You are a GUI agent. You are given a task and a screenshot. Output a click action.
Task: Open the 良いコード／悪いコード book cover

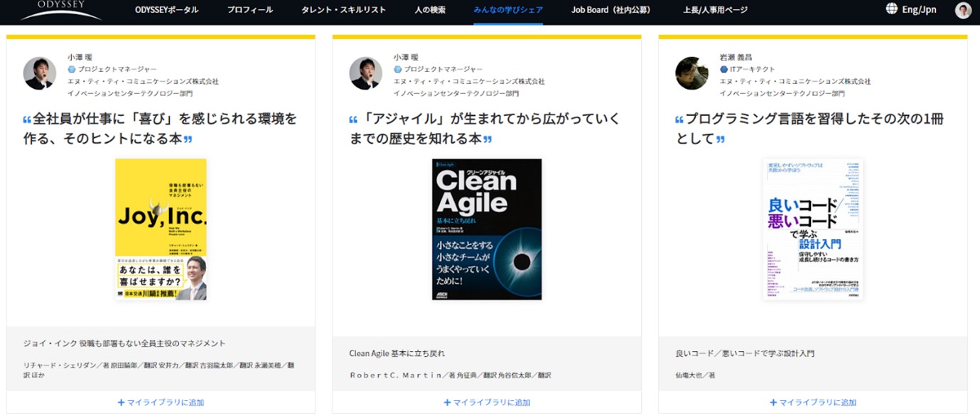[813, 229]
